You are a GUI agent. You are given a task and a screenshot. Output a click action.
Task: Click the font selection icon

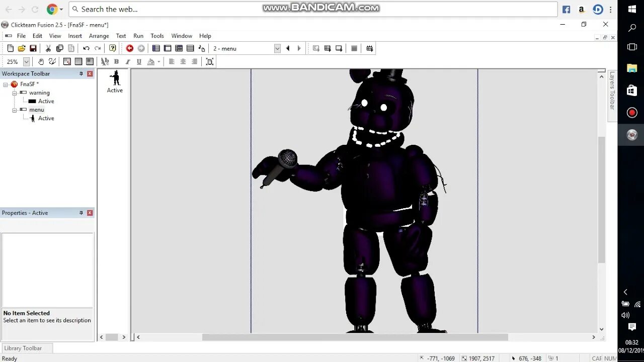click(x=105, y=61)
